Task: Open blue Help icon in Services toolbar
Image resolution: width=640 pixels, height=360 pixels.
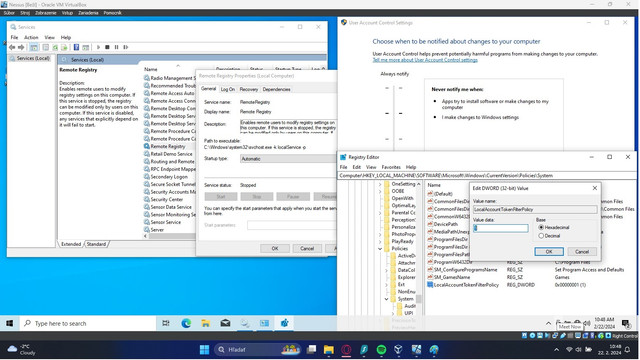Action: [76, 47]
